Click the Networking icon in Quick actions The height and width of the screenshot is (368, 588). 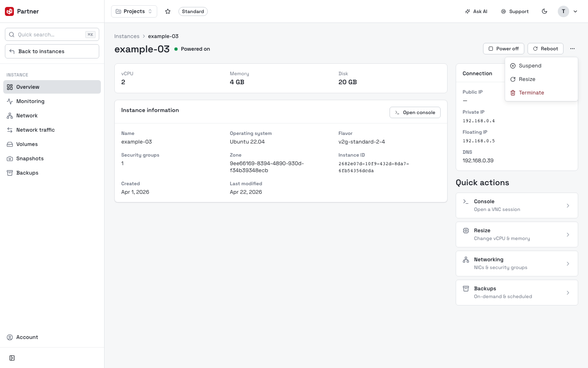tap(466, 260)
